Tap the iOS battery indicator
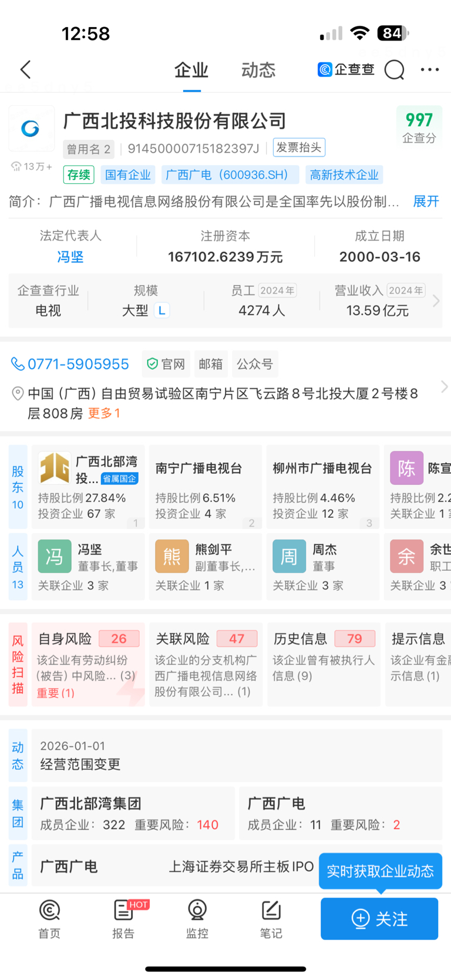 (x=393, y=33)
